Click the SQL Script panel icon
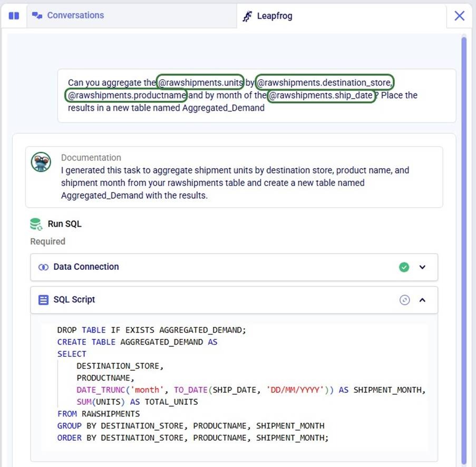Image resolution: width=476 pixels, height=467 pixels. [43, 299]
